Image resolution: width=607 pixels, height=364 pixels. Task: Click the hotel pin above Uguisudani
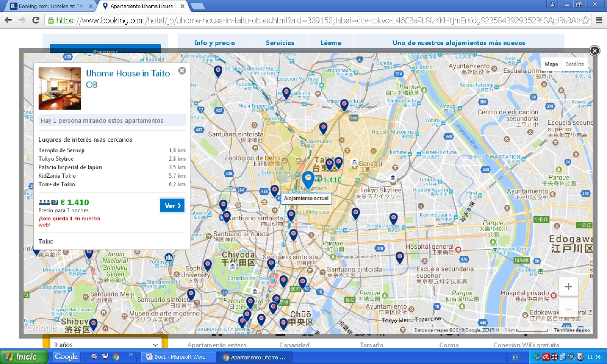(323, 128)
